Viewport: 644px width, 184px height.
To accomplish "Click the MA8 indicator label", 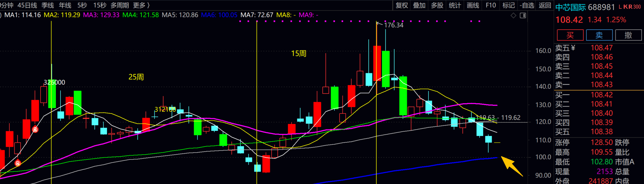I will pos(286,15).
